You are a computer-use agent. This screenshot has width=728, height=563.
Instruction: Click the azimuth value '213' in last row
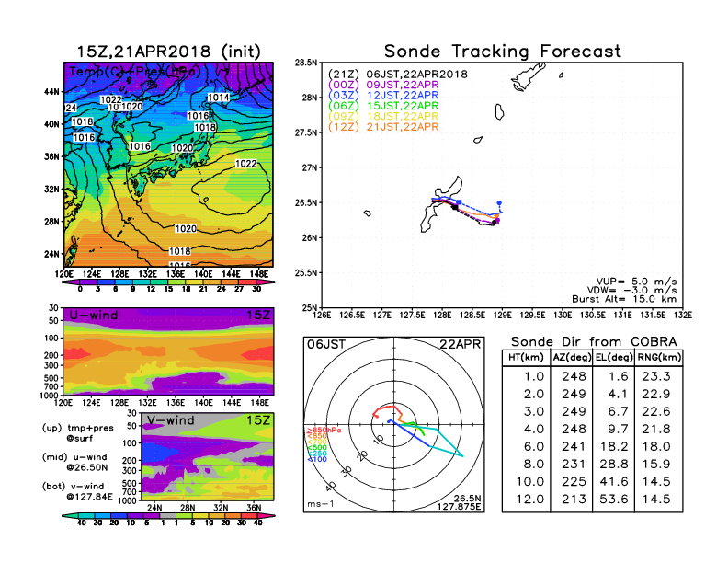pos(574,500)
